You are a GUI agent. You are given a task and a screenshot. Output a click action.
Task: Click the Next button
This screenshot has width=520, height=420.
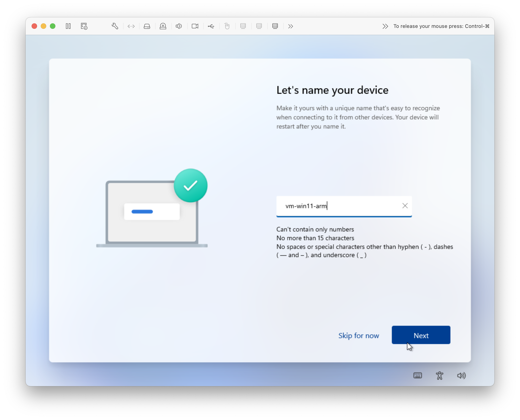pos(421,335)
